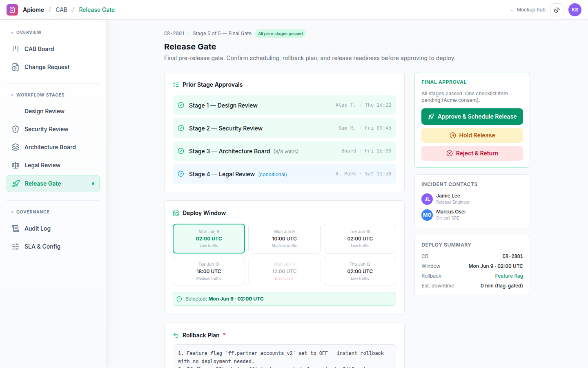Click the Release Gate breadcrumb text
Image resolution: width=588 pixels, height=368 pixels.
97,10
